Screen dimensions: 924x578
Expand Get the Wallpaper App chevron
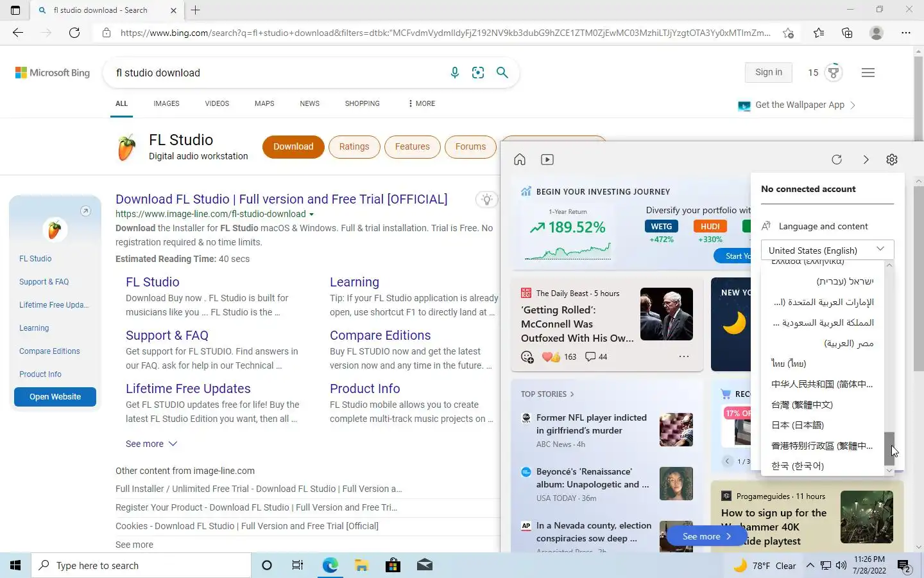point(853,105)
